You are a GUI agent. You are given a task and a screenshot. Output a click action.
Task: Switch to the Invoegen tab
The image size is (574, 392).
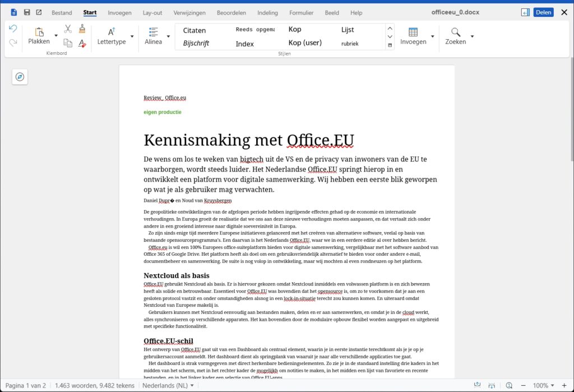(x=119, y=13)
